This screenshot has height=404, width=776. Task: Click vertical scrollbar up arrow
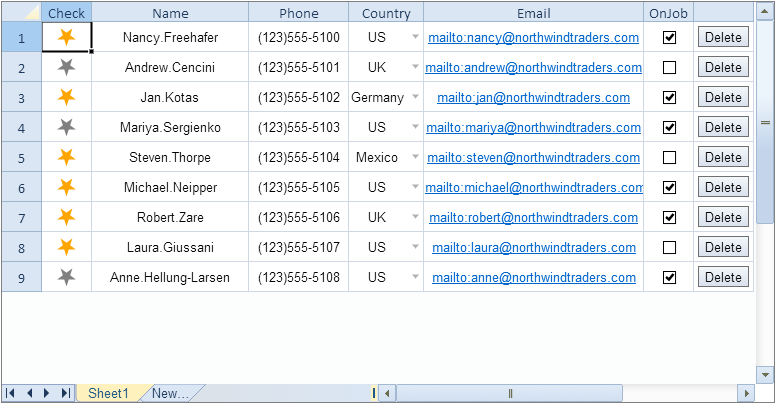[765, 12]
